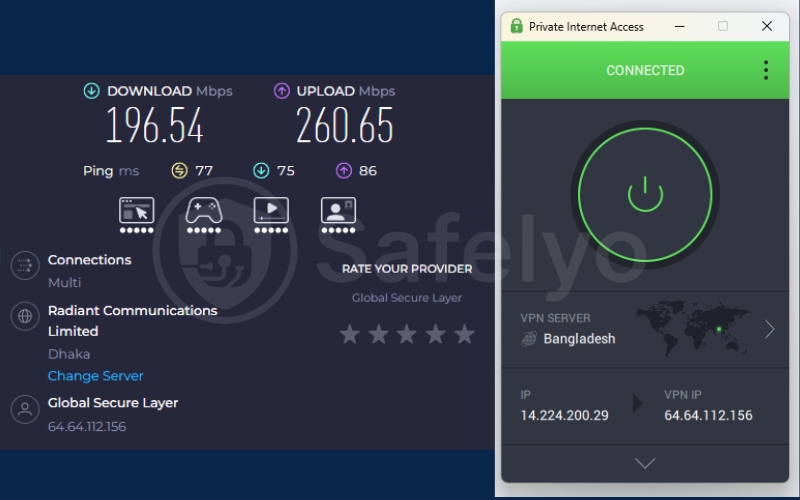
Task: Click the Change Server link
Action: point(95,376)
